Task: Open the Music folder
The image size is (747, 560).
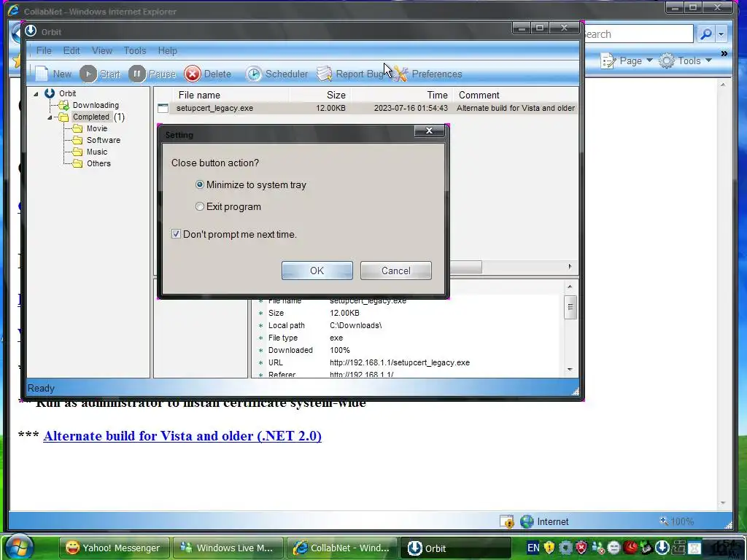Action: pos(97,152)
